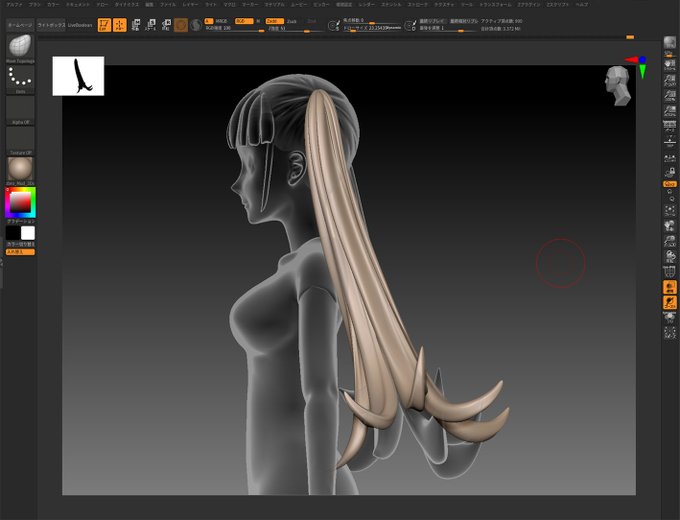
Task: Select the Move transform icon
Action: (136, 25)
